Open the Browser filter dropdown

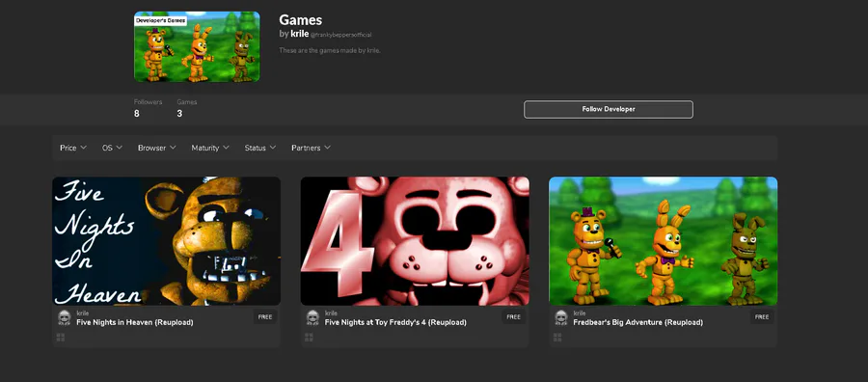click(156, 148)
